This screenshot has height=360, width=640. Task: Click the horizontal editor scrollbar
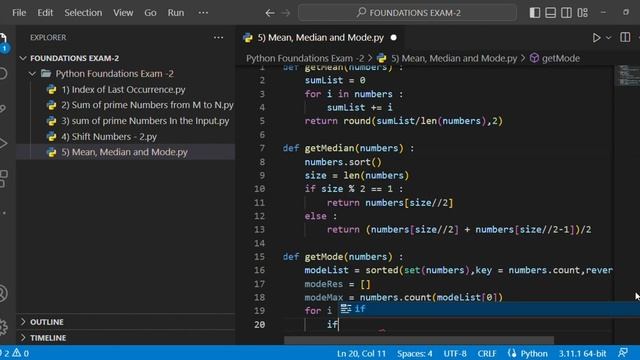click(x=419, y=340)
